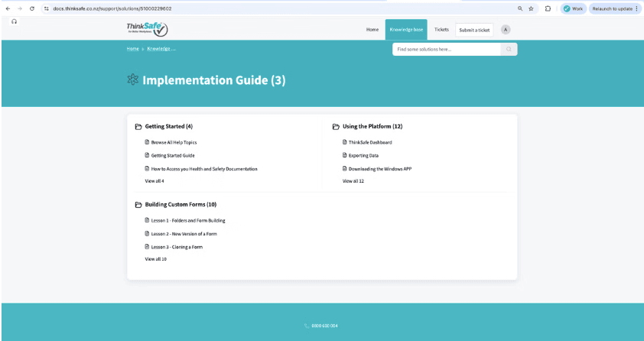Open the browser extensions icon
Image resolution: width=644 pixels, height=341 pixels.
548,8
